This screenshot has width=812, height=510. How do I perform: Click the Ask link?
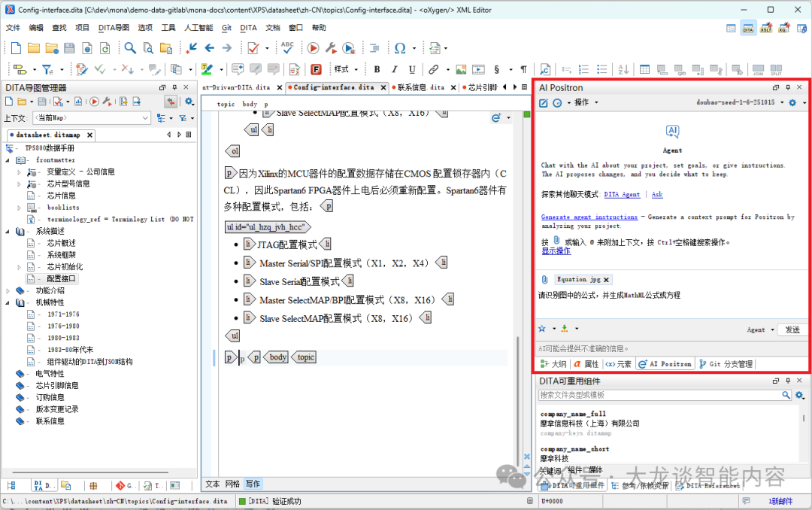[x=656, y=194]
